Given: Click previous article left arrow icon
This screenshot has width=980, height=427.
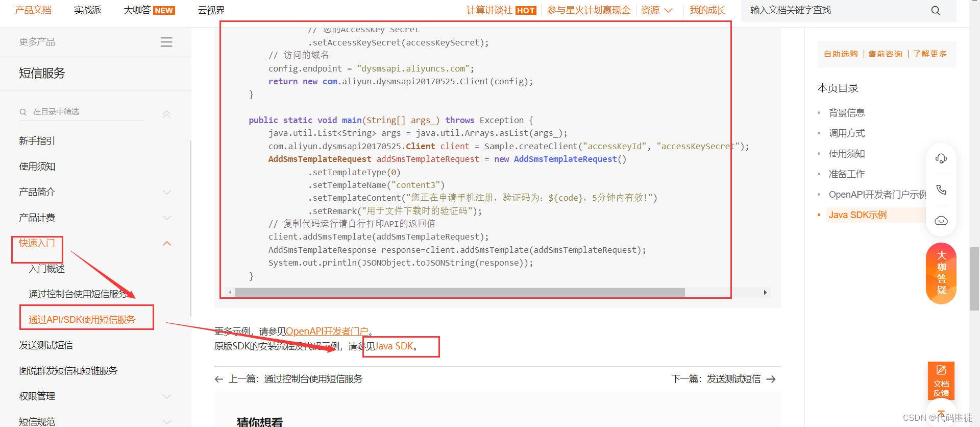Looking at the screenshot, I should pyautogui.click(x=219, y=379).
